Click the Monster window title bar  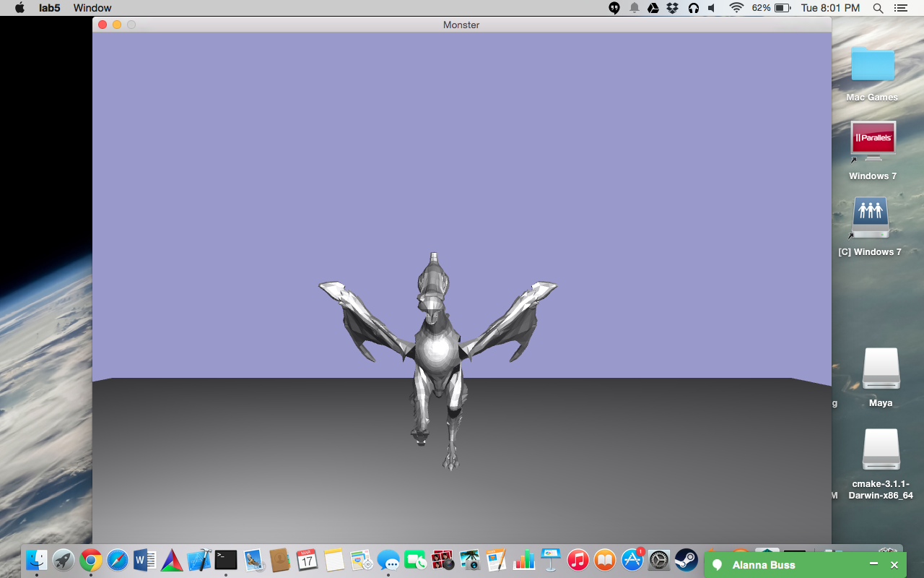point(462,25)
